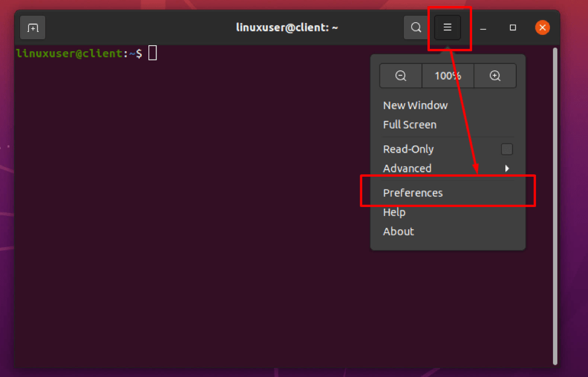Select the new tab icon on the left
The width and height of the screenshot is (588, 377).
pos(32,27)
